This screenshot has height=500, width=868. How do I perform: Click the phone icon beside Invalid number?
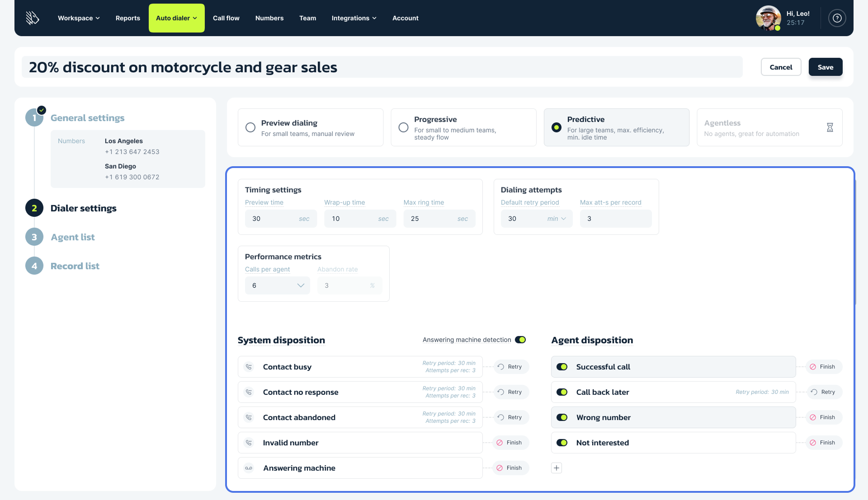tap(249, 443)
